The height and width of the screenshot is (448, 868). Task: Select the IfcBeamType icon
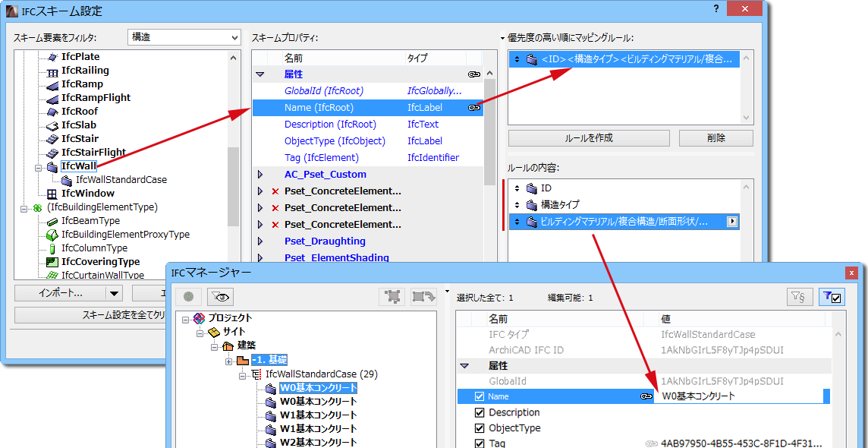[x=52, y=221]
